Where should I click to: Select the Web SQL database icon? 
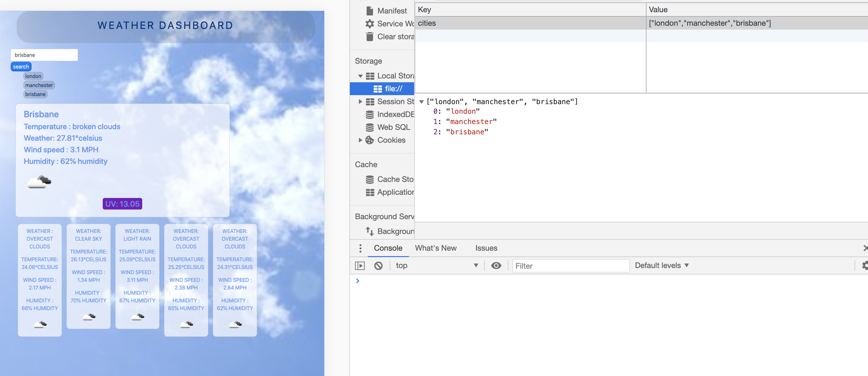point(370,127)
